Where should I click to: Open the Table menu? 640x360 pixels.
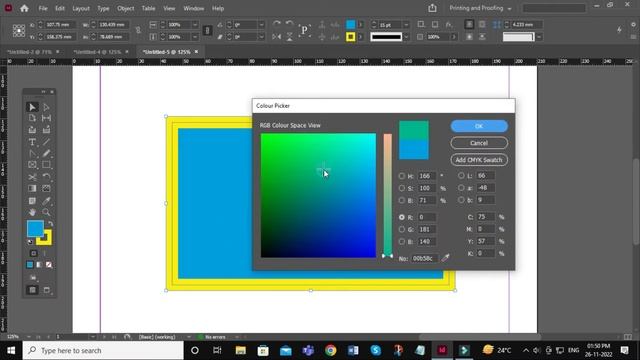pyautogui.click(x=148, y=8)
